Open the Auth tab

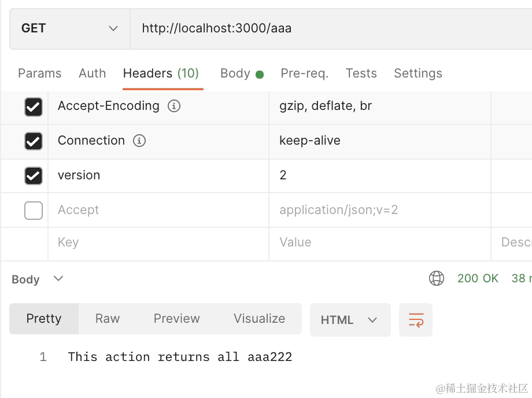click(x=93, y=73)
